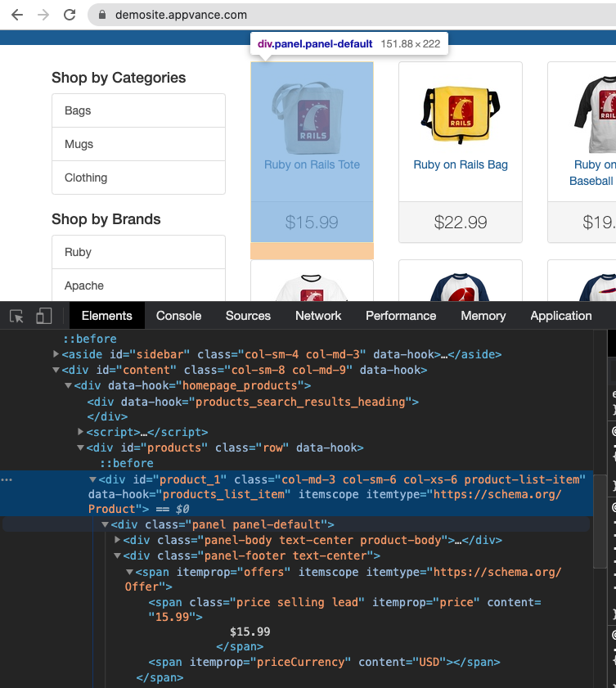Open the Network tab
The image size is (616, 688).
point(318,316)
